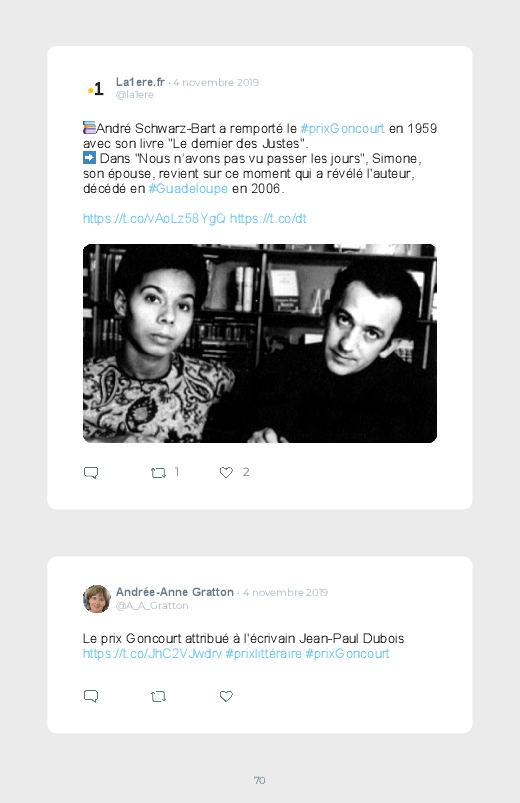Open the #Guadeloupe hashtag
The image size is (520, 803).
[188, 188]
